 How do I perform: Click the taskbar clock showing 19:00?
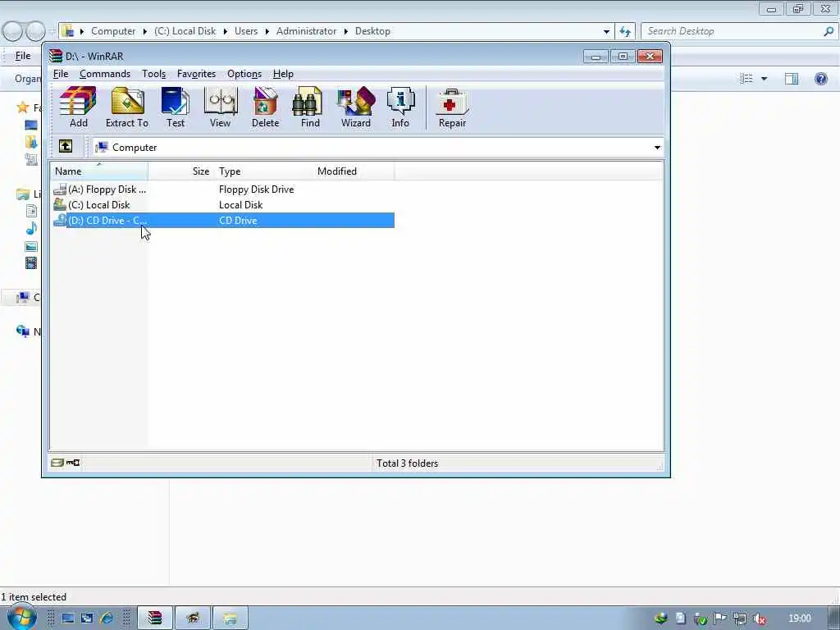[799, 619]
